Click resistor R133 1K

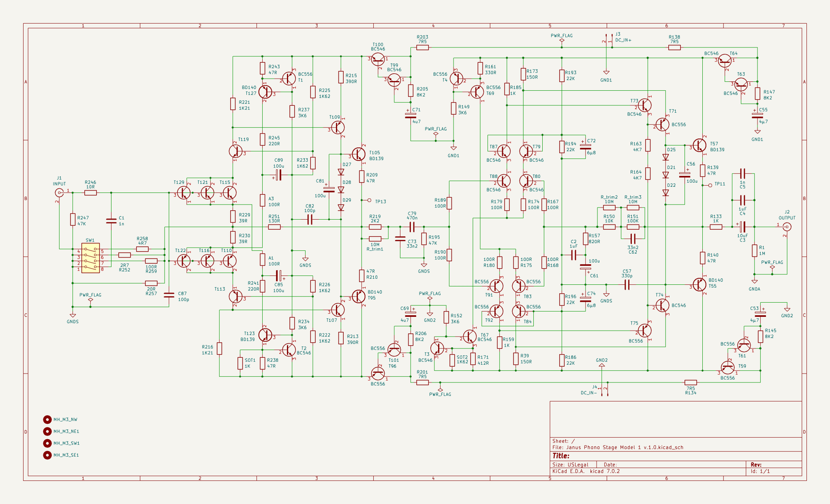(716, 227)
